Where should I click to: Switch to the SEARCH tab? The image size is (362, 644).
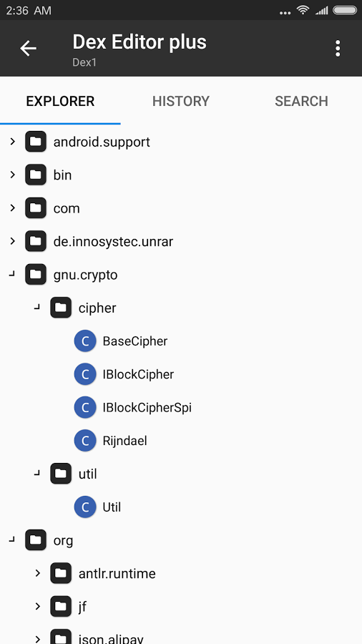point(301,102)
